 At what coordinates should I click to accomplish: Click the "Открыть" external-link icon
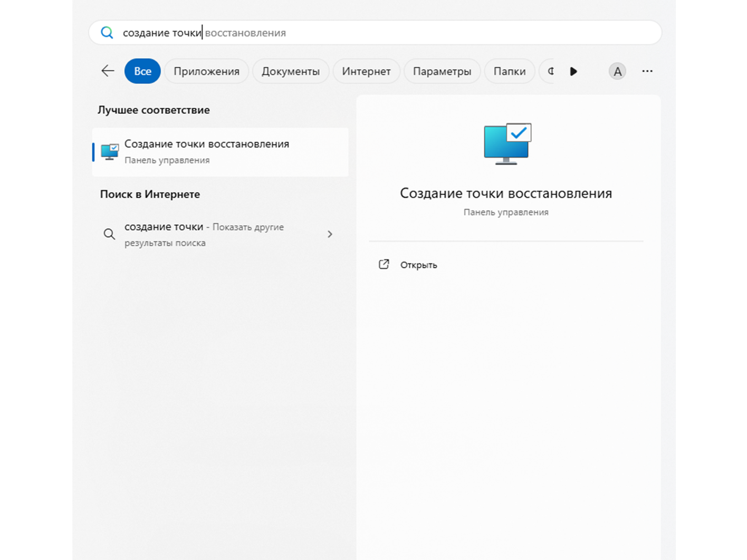pyautogui.click(x=384, y=265)
